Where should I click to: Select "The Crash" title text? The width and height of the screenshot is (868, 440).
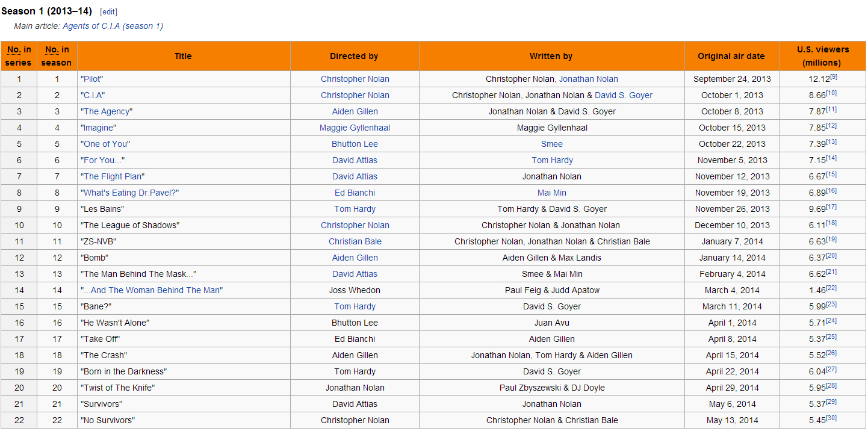pos(104,355)
